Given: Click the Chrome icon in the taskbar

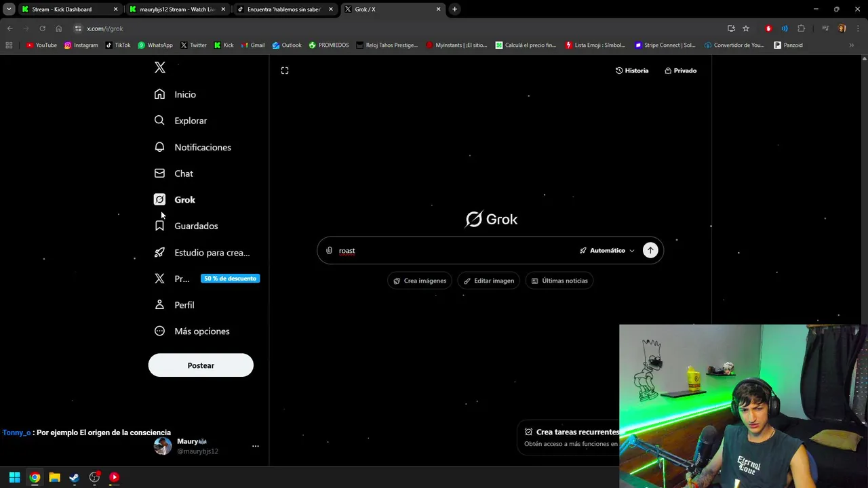Looking at the screenshot, I should (x=35, y=477).
